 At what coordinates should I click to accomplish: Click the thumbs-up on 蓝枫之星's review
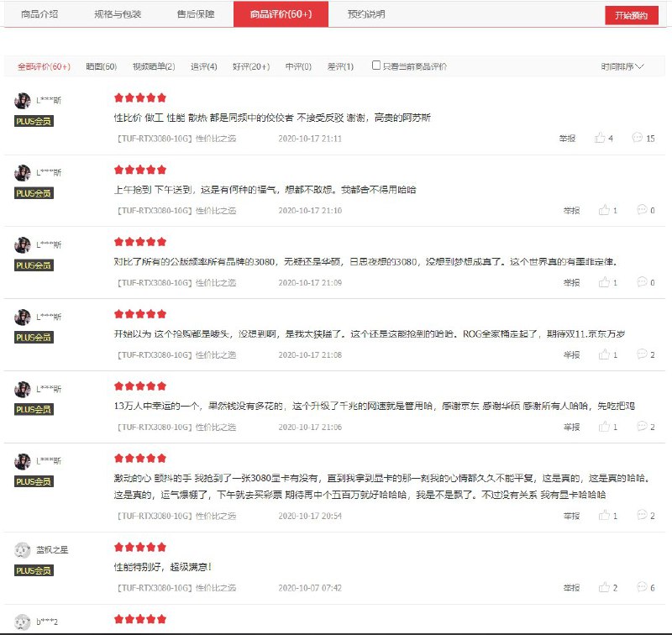(x=605, y=588)
